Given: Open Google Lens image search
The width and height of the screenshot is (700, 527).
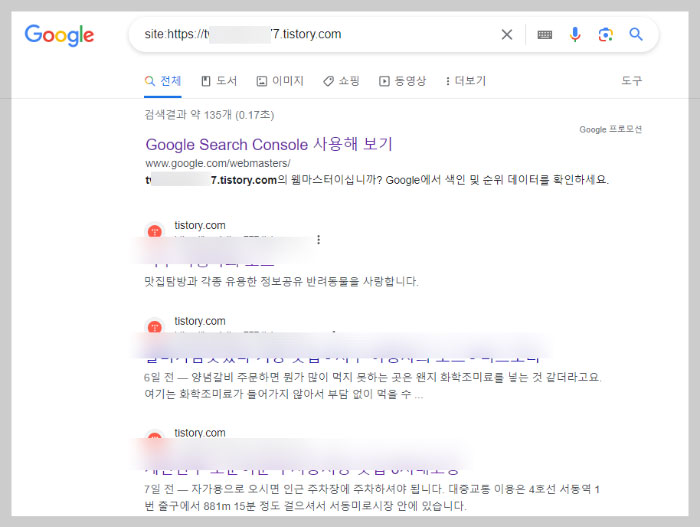Looking at the screenshot, I should tap(605, 34).
